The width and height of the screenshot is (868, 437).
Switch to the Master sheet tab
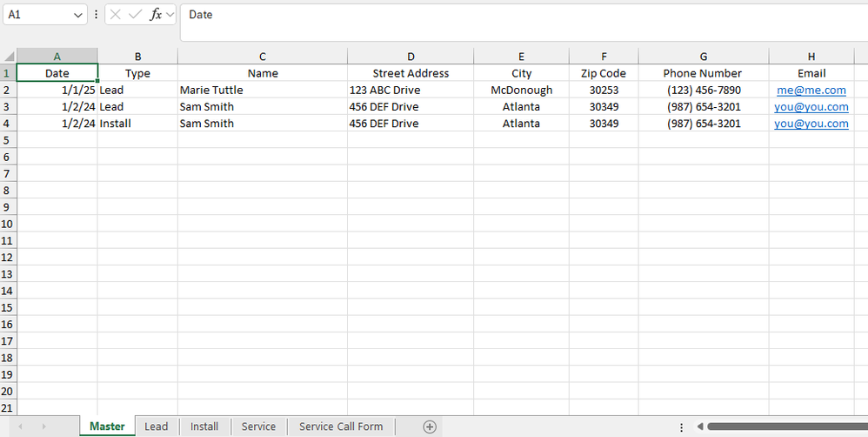click(107, 427)
